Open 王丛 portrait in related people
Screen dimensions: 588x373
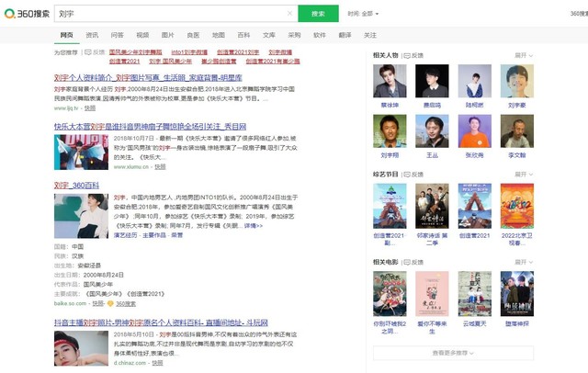[x=432, y=131]
